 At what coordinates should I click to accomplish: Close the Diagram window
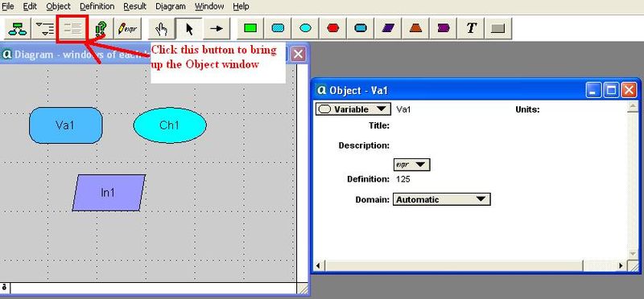(299, 55)
